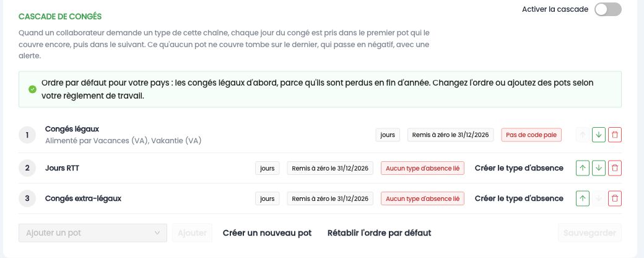The width and height of the screenshot is (644, 258).
Task: Select the Jours RTT pot name
Action: [62, 168]
